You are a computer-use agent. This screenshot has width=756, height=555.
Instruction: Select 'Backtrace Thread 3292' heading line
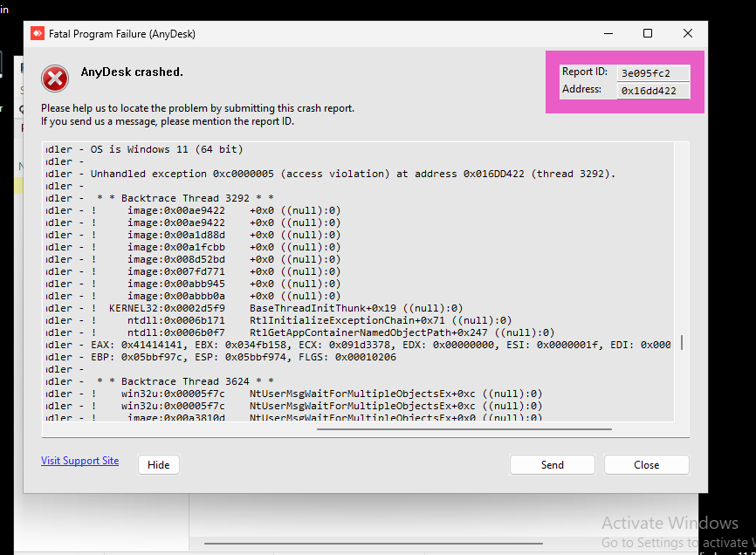point(160,198)
